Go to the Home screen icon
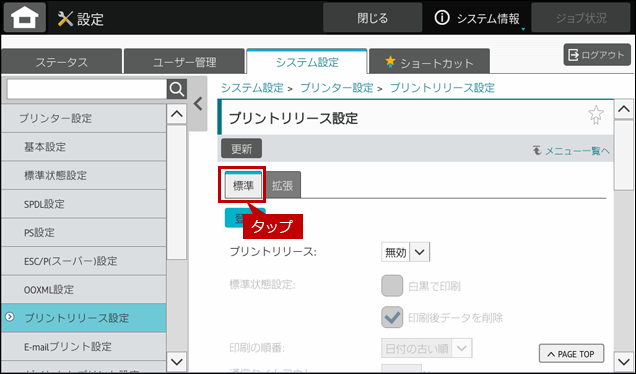The width and height of the screenshot is (636, 374). (25, 17)
